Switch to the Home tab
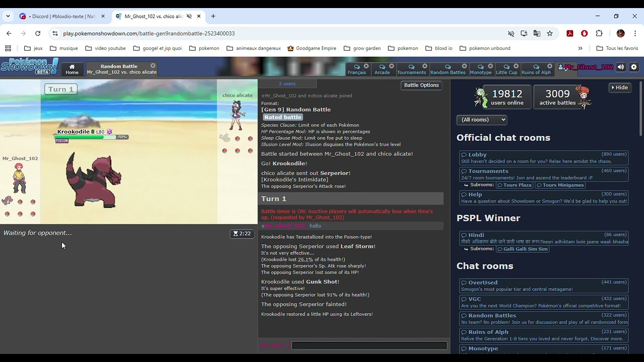644x362 pixels. [72, 69]
